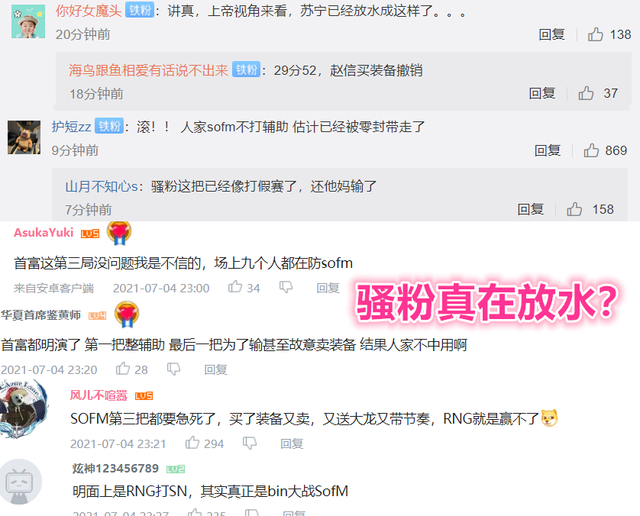Upvote 华夏首席鉴黄师's comment with 28 likes
Image resolution: width=640 pixels, height=516 pixels.
123,369
